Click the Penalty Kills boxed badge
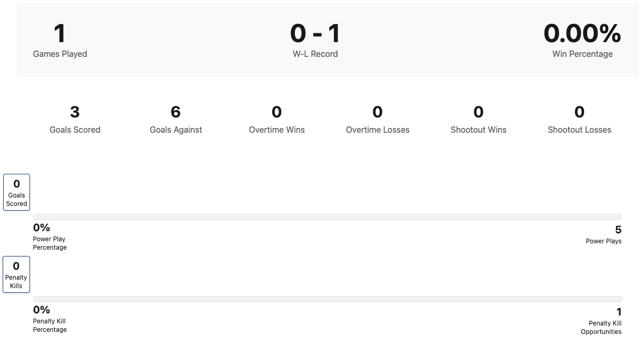The width and height of the screenshot is (644, 345). coord(16,274)
